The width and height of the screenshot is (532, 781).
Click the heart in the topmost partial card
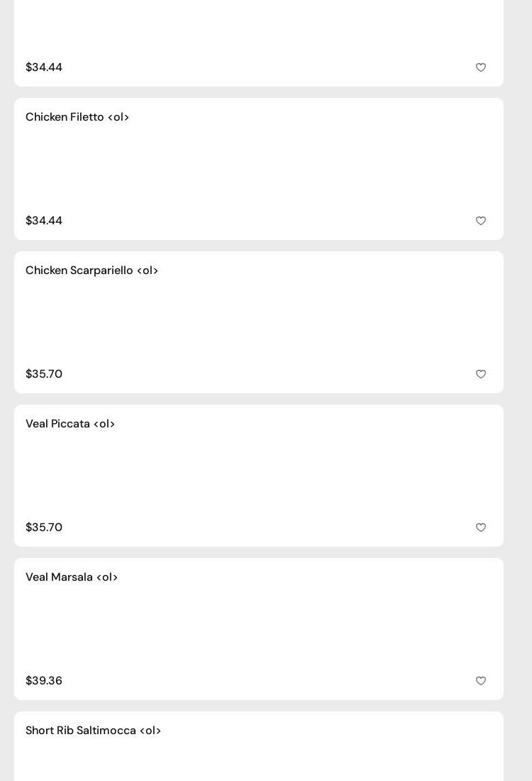pyautogui.click(x=481, y=67)
